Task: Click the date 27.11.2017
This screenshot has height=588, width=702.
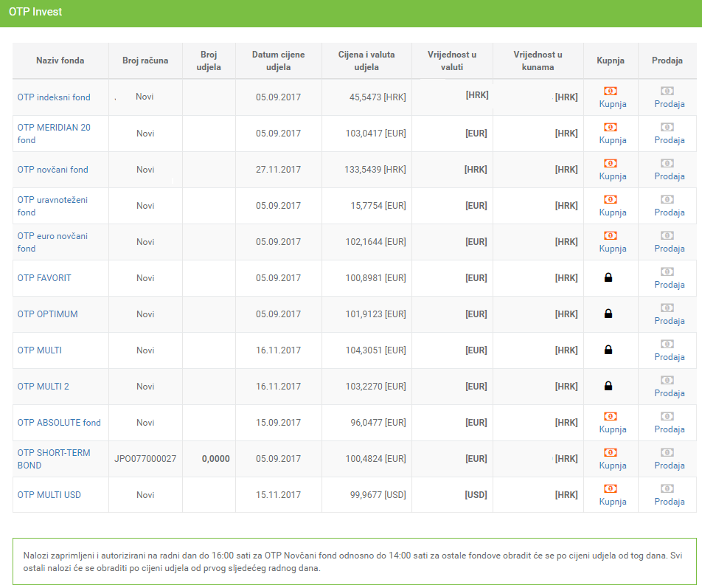Action: pyautogui.click(x=279, y=170)
